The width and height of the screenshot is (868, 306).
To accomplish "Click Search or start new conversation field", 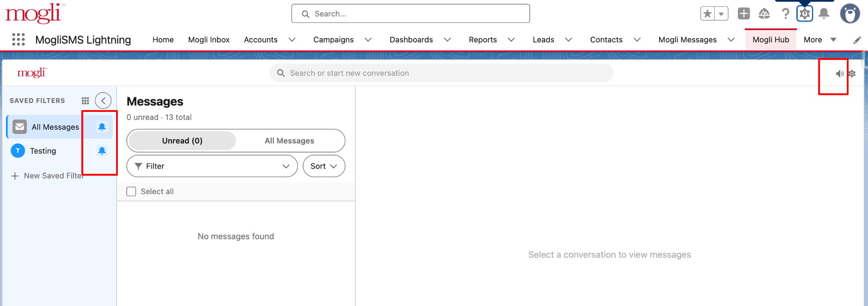I will pyautogui.click(x=441, y=73).
